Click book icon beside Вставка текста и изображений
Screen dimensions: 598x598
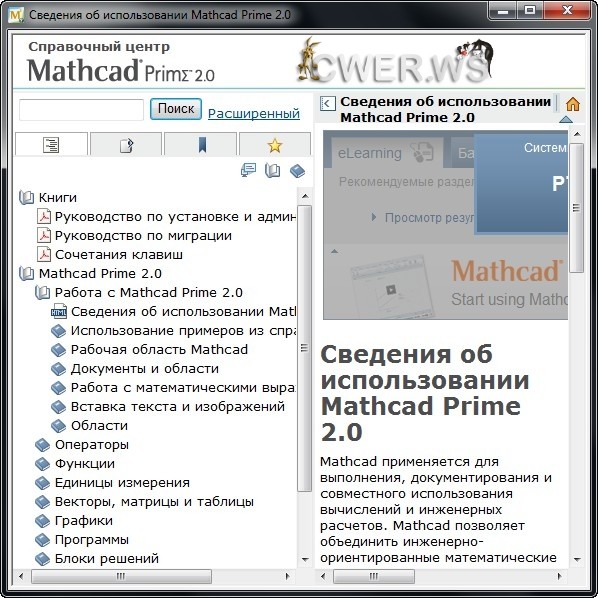58,407
